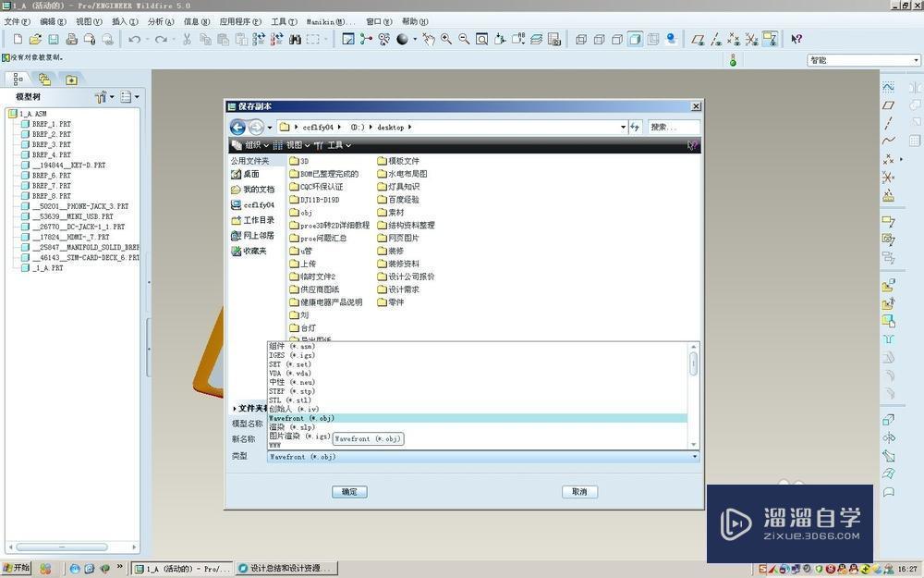This screenshot has height=578, width=924.
Task: Toggle datum planes display
Action: point(698,39)
